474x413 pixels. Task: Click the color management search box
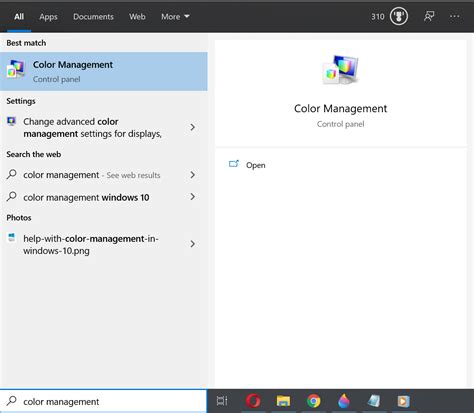103,401
